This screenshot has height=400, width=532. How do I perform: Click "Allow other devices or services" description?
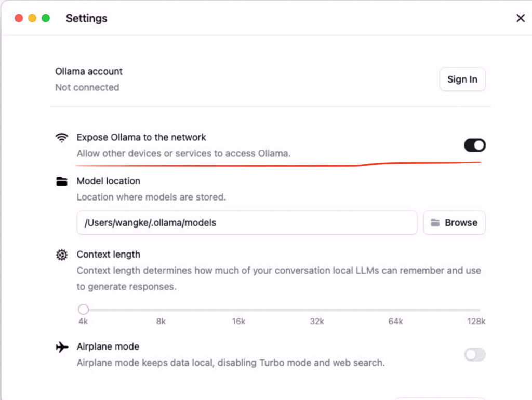(183, 153)
